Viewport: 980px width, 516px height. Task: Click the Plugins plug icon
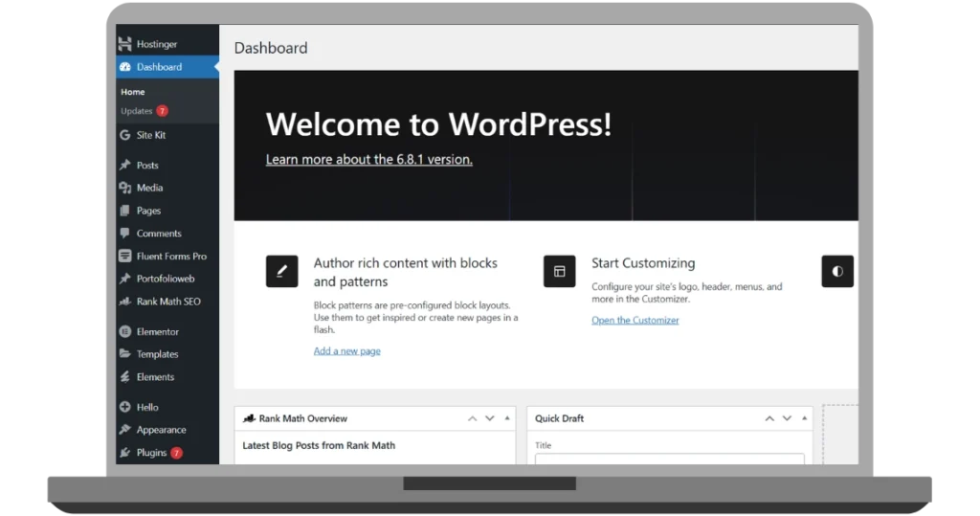125,453
